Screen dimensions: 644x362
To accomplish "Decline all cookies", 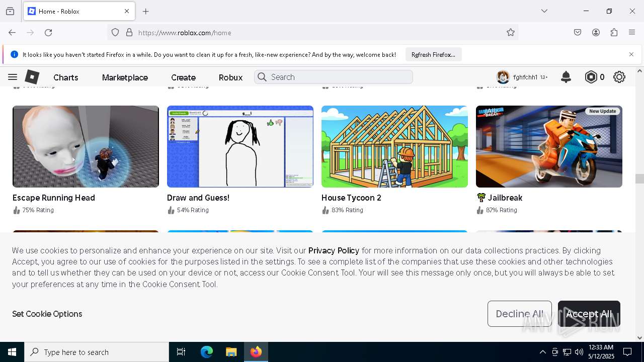I will pyautogui.click(x=520, y=314).
